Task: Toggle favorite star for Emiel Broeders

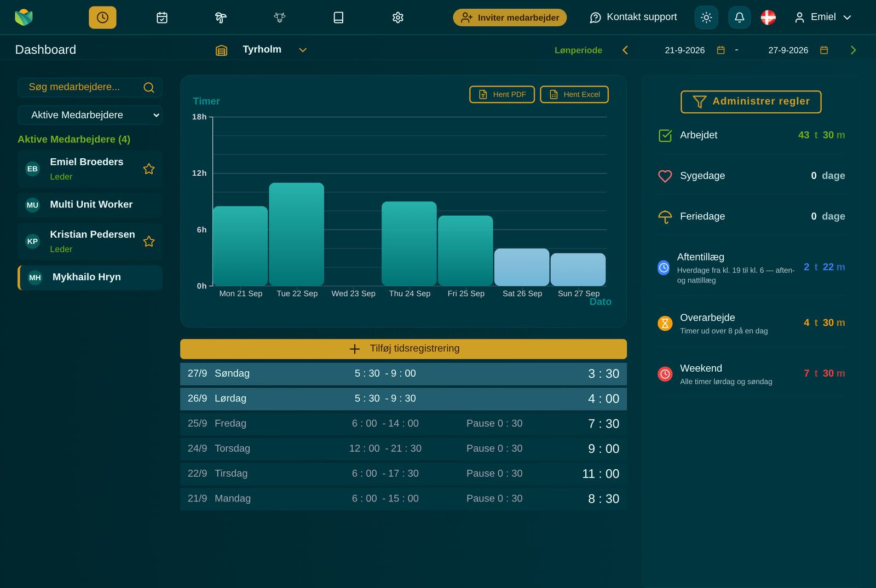Action: (149, 169)
